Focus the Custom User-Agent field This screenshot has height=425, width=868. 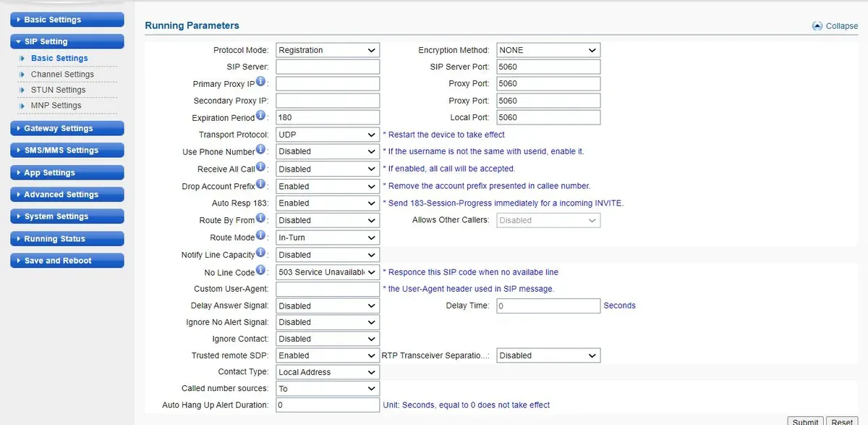[x=328, y=289]
